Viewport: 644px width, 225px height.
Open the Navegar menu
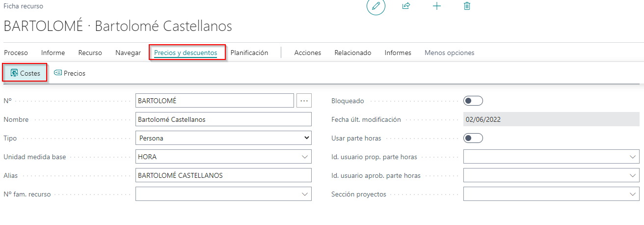click(128, 53)
